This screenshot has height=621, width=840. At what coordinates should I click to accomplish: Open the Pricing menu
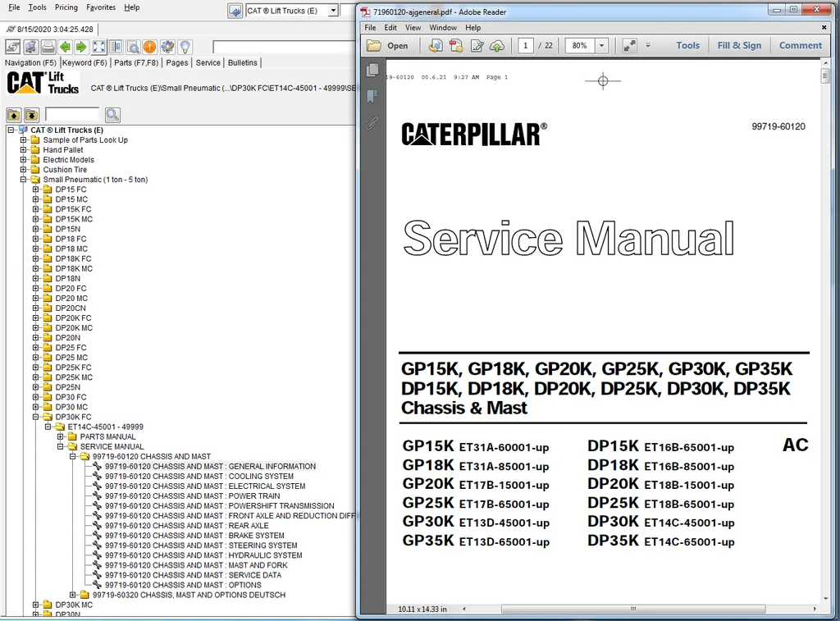66,7
